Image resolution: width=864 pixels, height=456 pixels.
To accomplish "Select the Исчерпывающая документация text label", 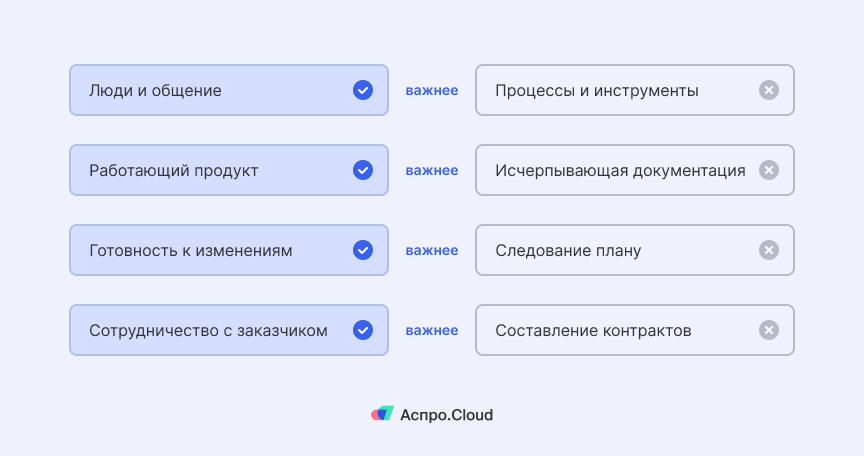I will coord(620,171).
